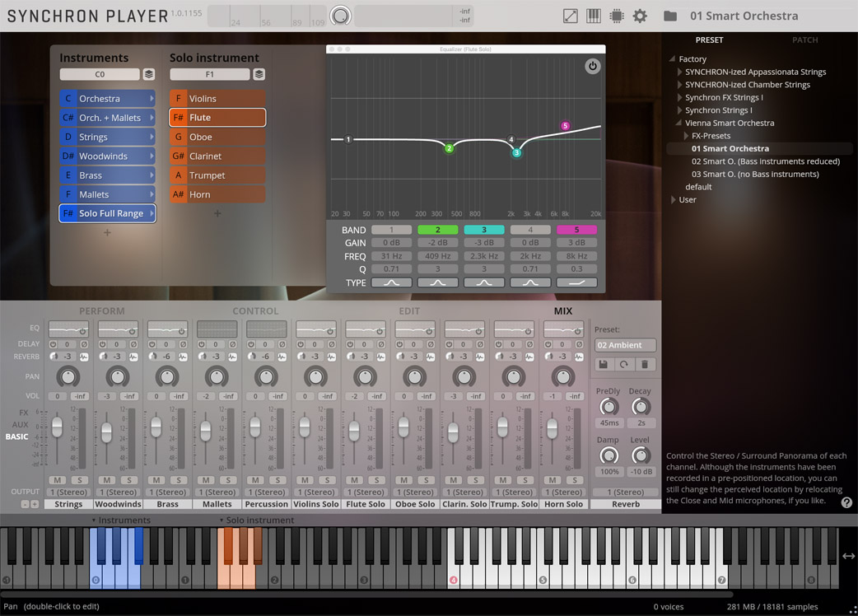858x616 pixels.
Task: Switch to the EDIT tab
Action: coord(409,311)
